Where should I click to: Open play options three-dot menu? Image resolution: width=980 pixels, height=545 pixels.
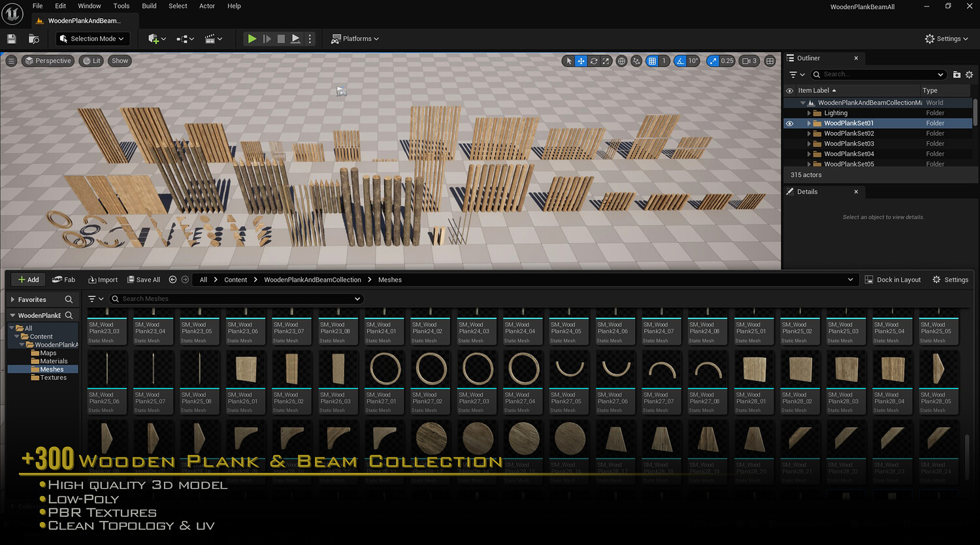coord(310,39)
